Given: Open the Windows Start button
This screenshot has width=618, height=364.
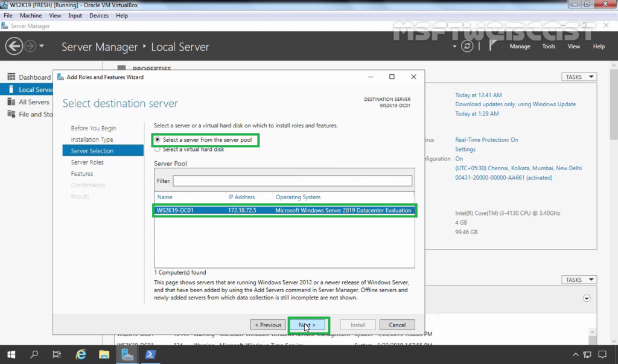Looking at the screenshot, I should tap(11, 354).
